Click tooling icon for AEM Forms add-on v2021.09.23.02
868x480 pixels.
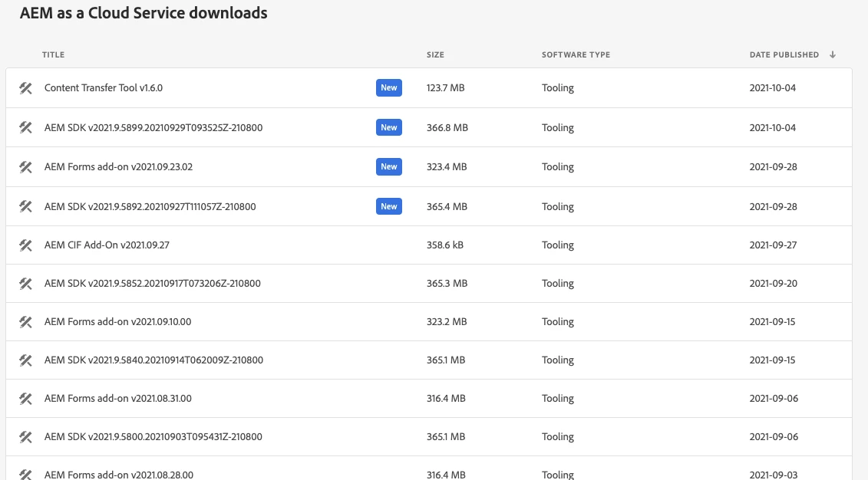click(25, 167)
